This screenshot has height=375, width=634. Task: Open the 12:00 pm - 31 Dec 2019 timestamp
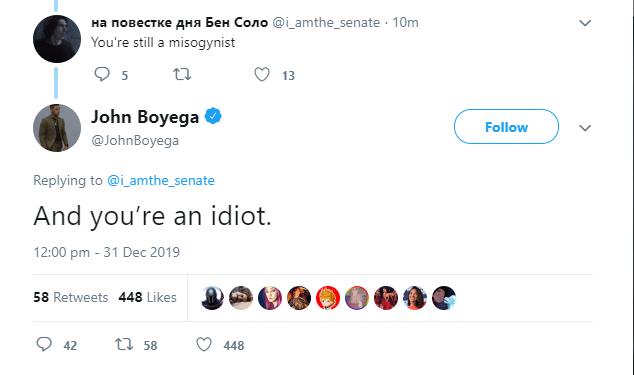(106, 252)
